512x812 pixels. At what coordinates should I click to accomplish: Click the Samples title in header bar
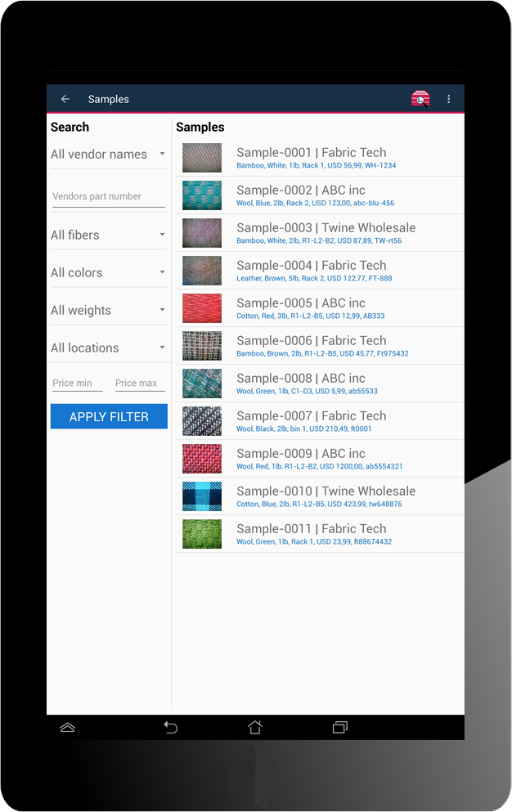coord(108,99)
